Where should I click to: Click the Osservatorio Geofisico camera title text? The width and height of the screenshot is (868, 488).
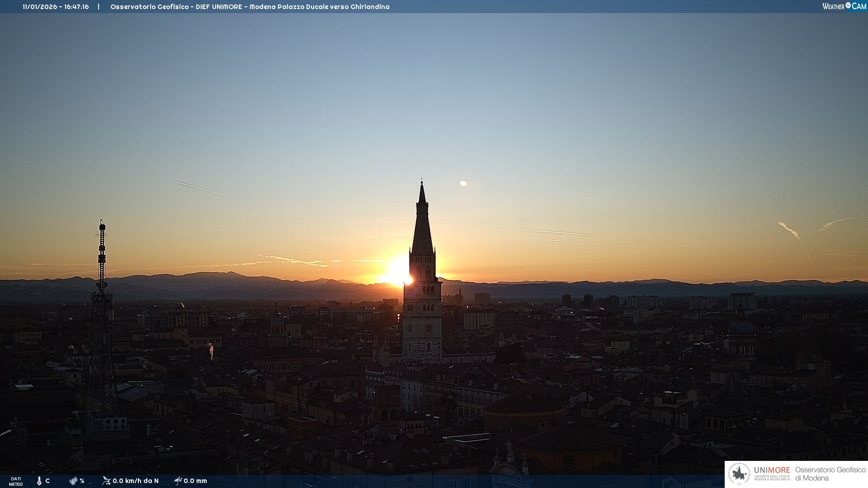click(250, 7)
